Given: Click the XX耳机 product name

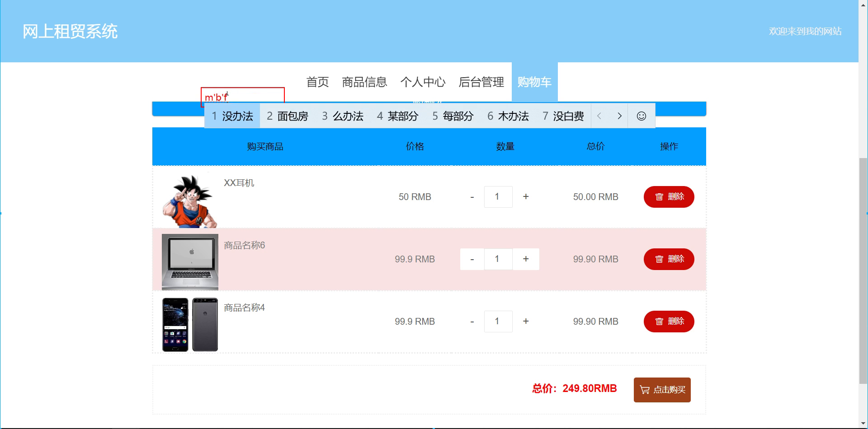Looking at the screenshot, I should click(239, 183).
